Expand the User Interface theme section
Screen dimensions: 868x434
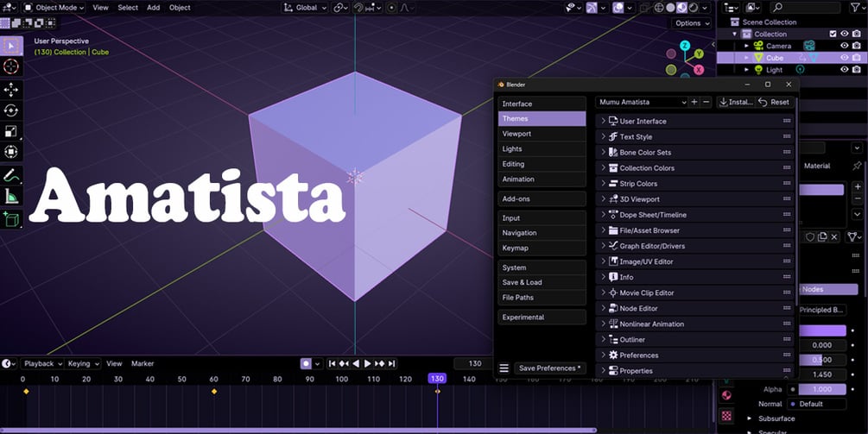pos(694,121)
